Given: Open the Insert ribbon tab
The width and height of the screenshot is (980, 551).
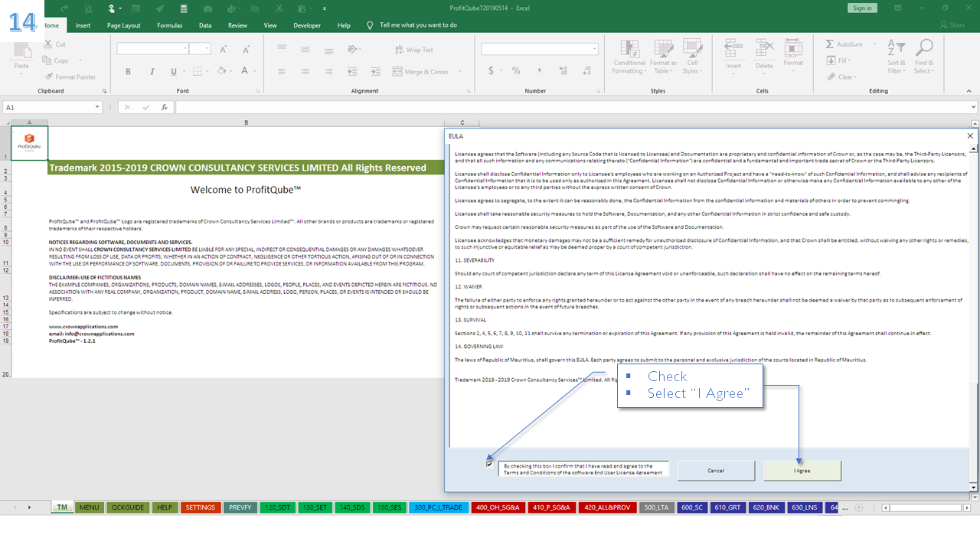Looking at the screenshot, I should tap(83, 25).
